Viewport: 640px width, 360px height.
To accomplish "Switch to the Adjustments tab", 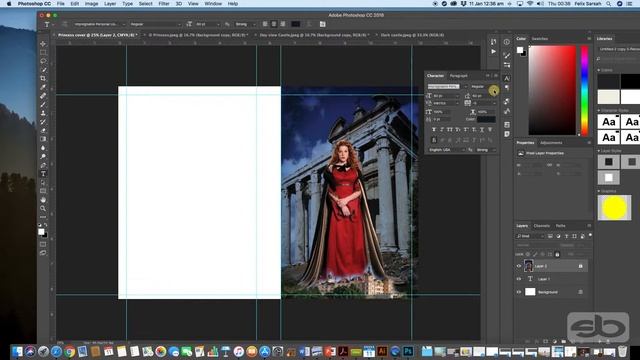I will click(x=551, y=143).
